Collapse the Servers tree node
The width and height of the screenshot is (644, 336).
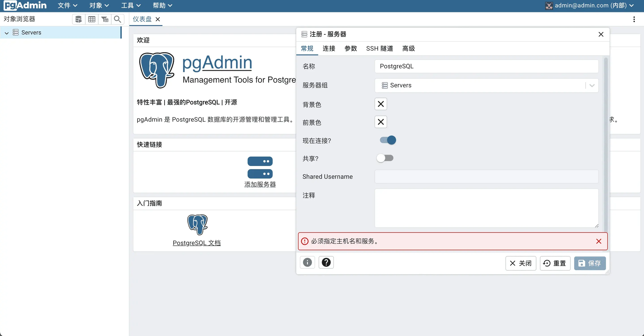click(x=6, y=32)
